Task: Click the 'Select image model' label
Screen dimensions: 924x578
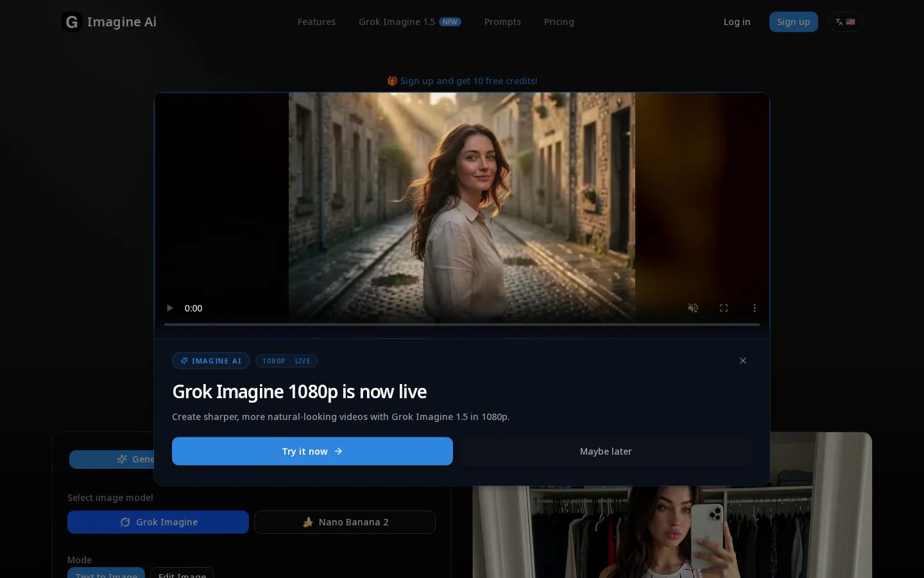Action: [x=110, y=498]
